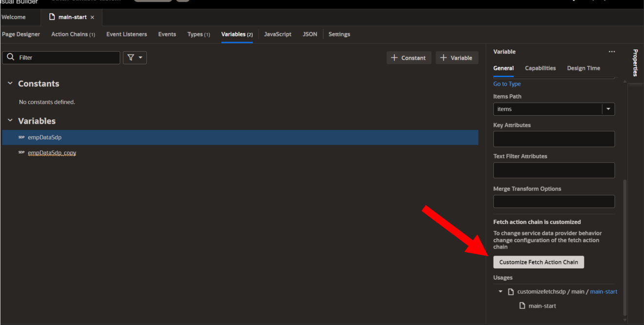Open the JavaScript tab
Image resolution: width=644 pixels, height=325 pixels.
coord(278,34)
